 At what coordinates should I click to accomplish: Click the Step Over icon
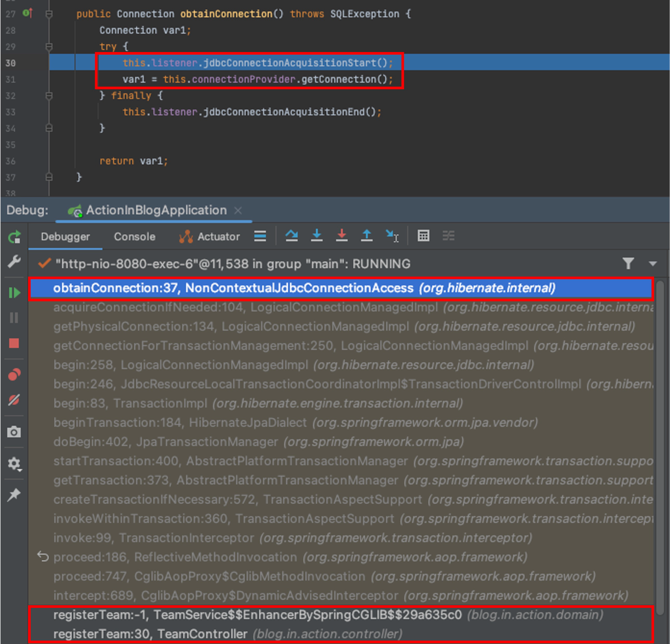coord(292,235)
